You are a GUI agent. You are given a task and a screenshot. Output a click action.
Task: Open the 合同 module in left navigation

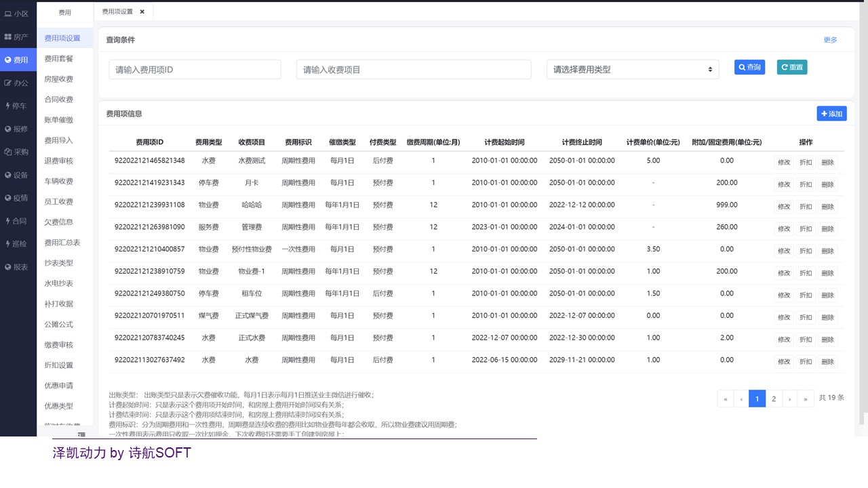pos(18,221)
